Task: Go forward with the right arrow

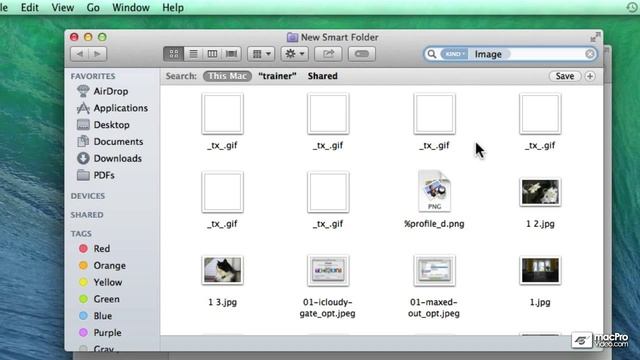Action: click(98, 54)
